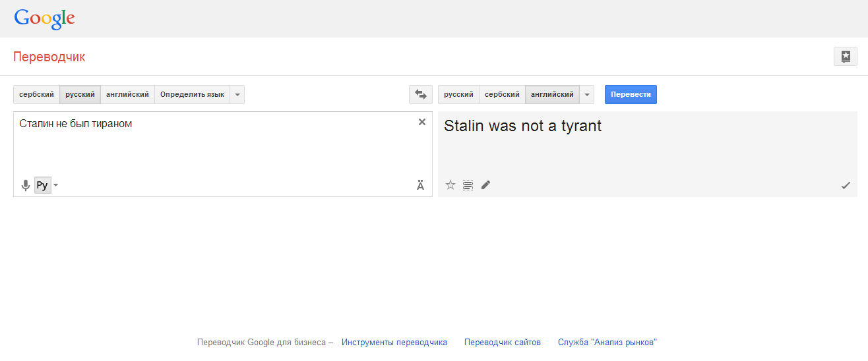Expand the source language list arrow

[x=237, y=95]
